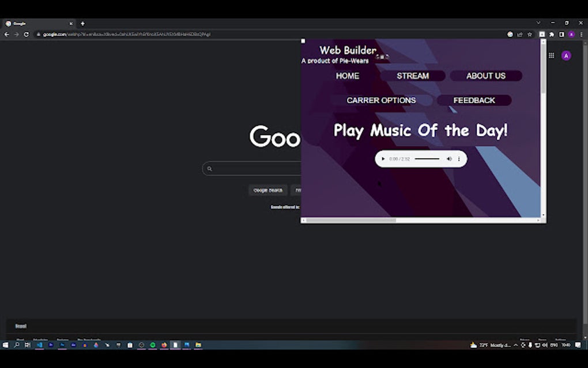The height and width of the screenshot is (368, 588).
Task: Click the taskbar clock
Action: tap(566, 345)
